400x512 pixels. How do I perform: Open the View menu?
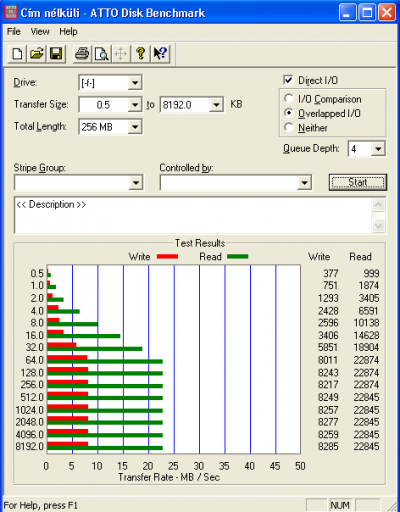[40, 32]
